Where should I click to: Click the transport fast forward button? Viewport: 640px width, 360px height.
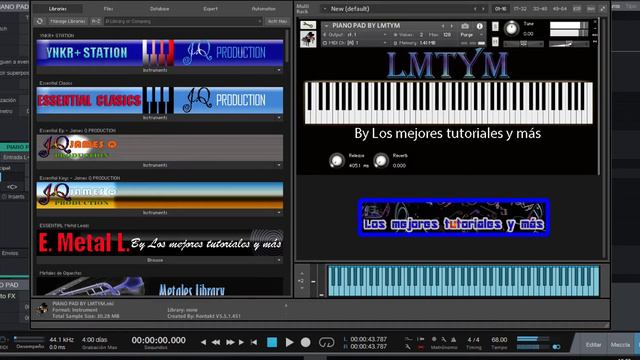[x=230, y=342]
